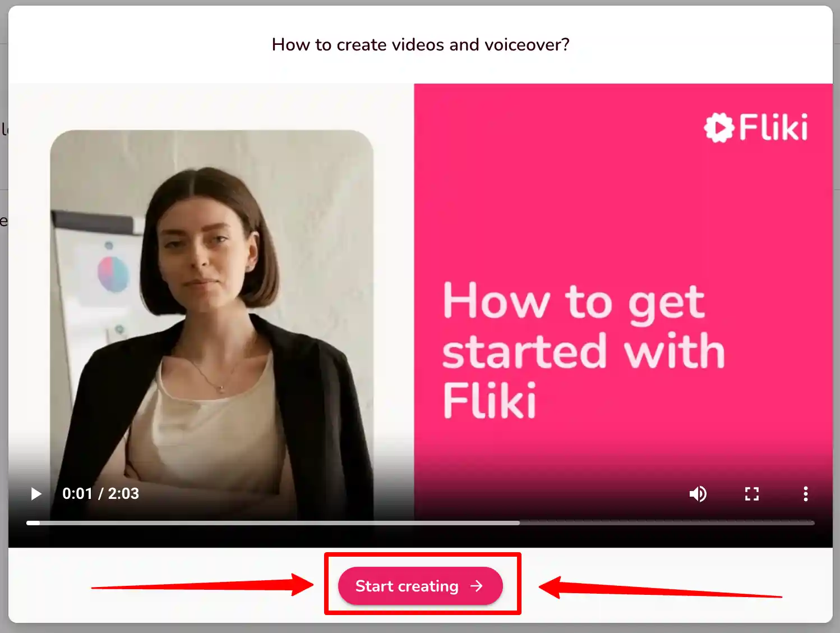Viewport: 840px width, 633px height.
Task: Click the left red arrow annotation
Action: (x=202, y=585)
